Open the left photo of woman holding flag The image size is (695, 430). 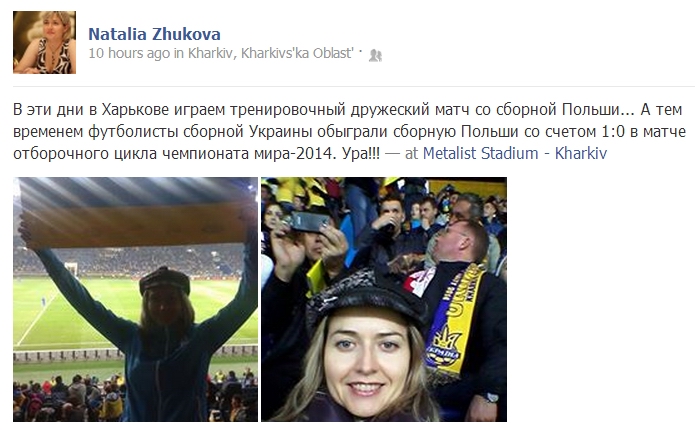tap(136, 299)
